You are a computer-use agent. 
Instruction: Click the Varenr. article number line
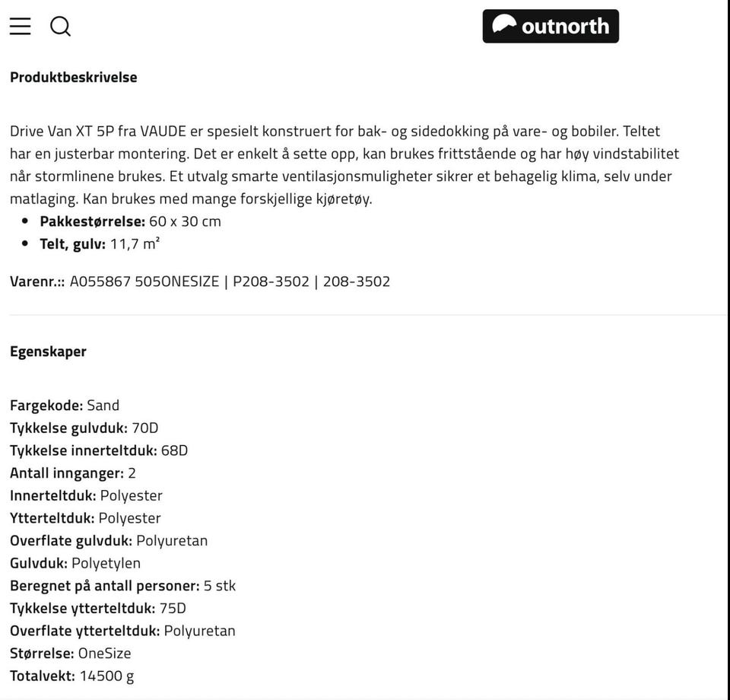tap(200, 282)
